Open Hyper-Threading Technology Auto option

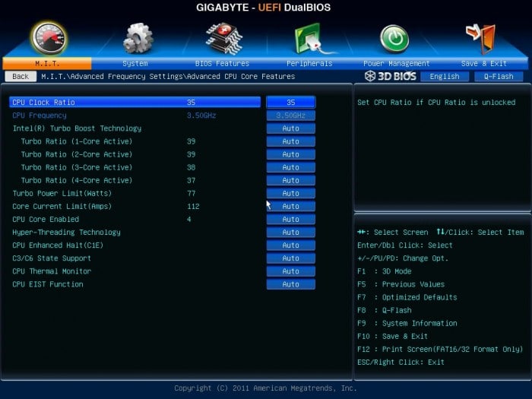(291, 232)
